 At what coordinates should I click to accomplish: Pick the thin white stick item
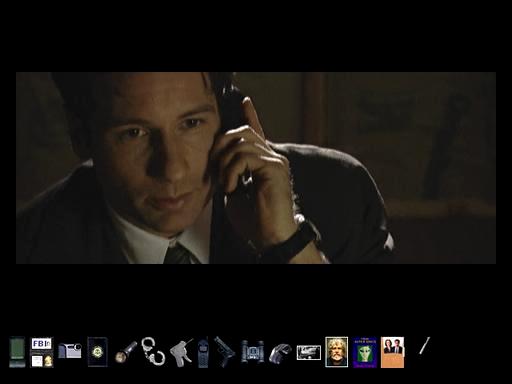424,346
